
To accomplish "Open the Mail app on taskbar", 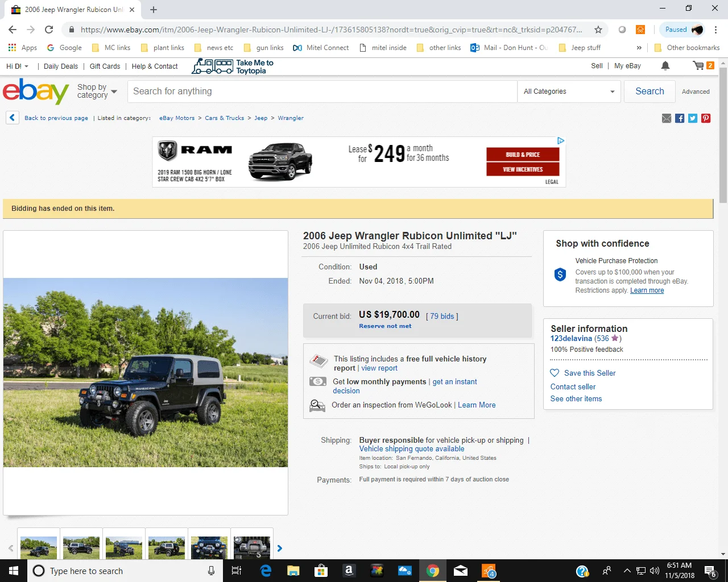I will coord(461,571).
